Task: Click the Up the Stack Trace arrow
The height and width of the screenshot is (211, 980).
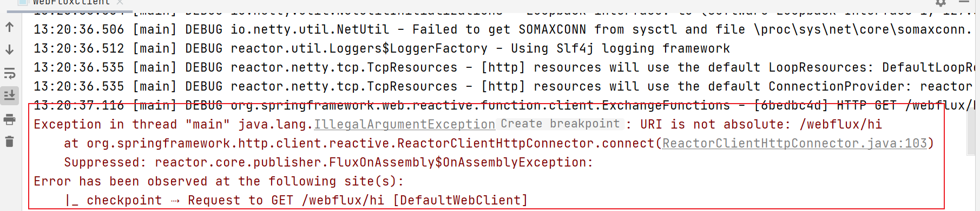Action: click(x=9, y=27)
